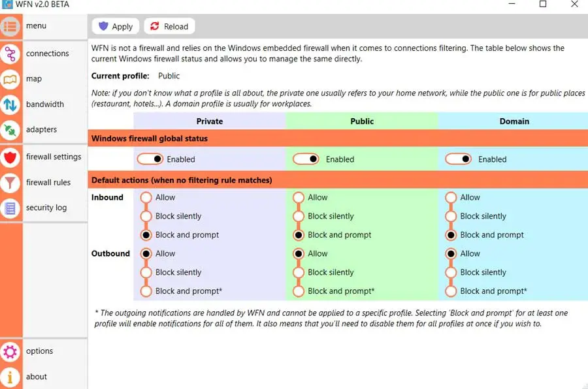Click the security log list icon
Viewport: 588px width, 389px height.
(x=10, y=208)
